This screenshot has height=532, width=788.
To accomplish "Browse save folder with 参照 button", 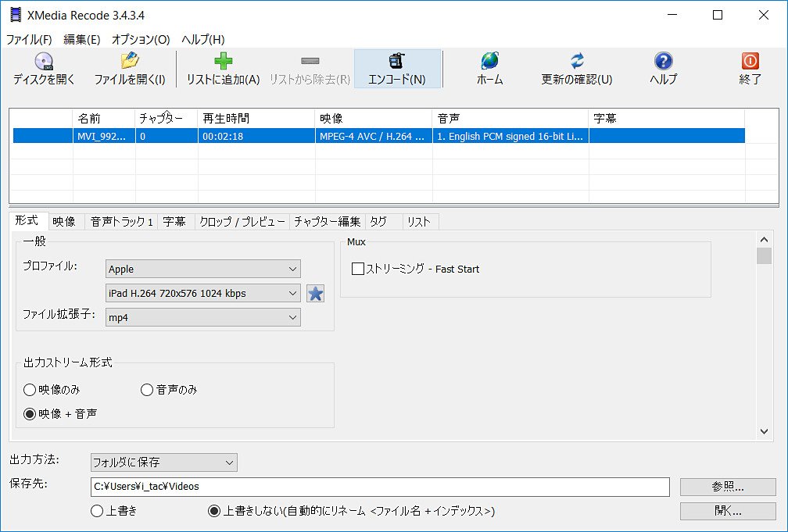I will (x=727, y=487).
